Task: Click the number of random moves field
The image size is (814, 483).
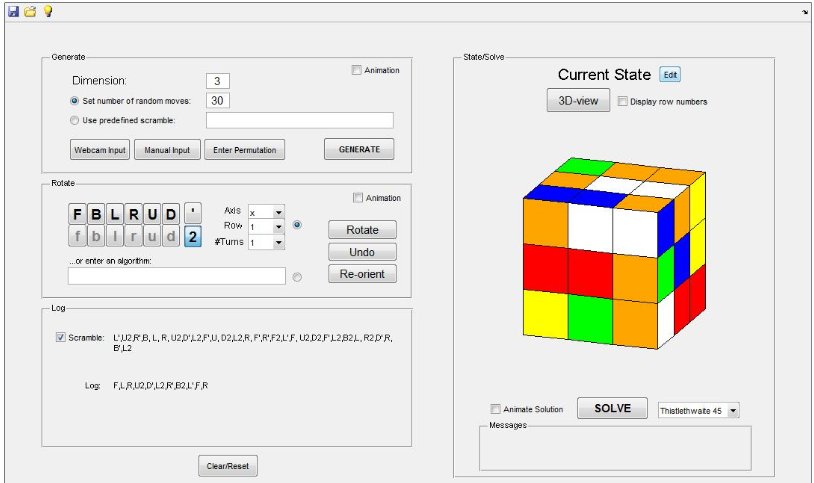Action: coord(218,101)
